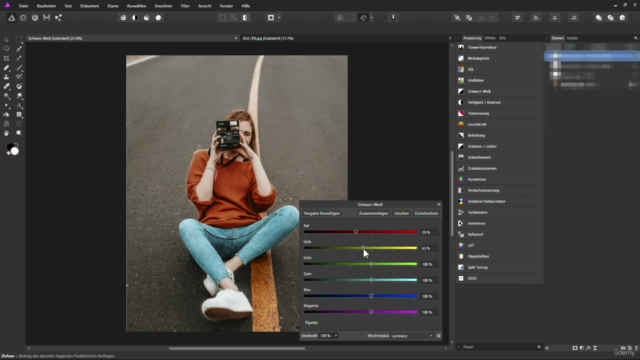This screenshot has width=640, height=360.
Task: Open the Filter menu
Action: (185, 6)
